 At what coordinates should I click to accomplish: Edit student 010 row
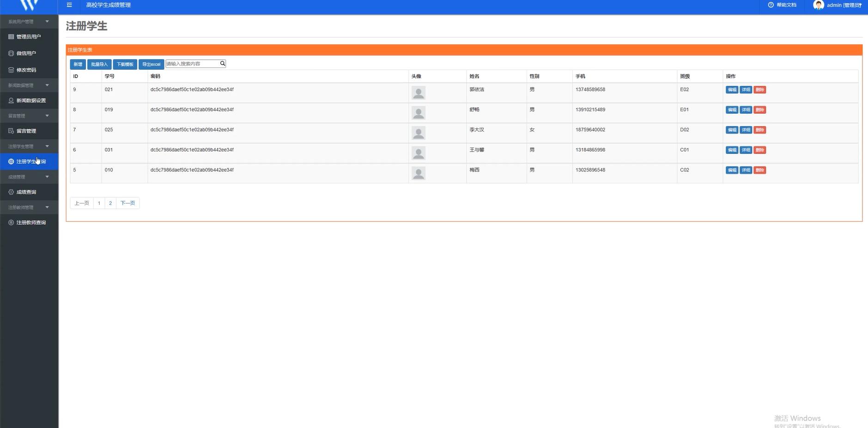[732, 170]
